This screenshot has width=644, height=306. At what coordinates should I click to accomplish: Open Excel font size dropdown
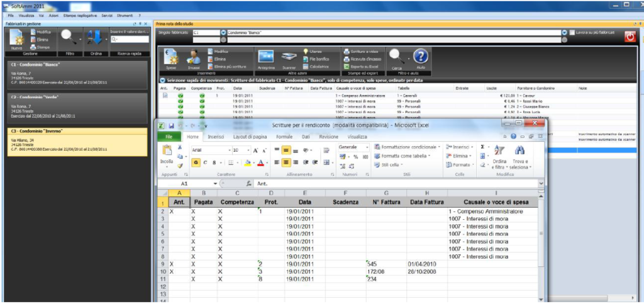[x=248, y=150]
